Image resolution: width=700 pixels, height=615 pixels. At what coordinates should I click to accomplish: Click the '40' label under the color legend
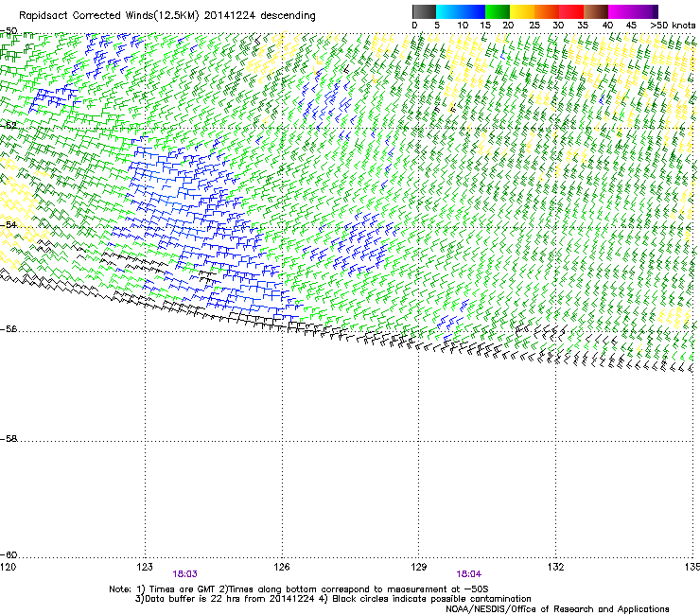(x=607, y=26)
